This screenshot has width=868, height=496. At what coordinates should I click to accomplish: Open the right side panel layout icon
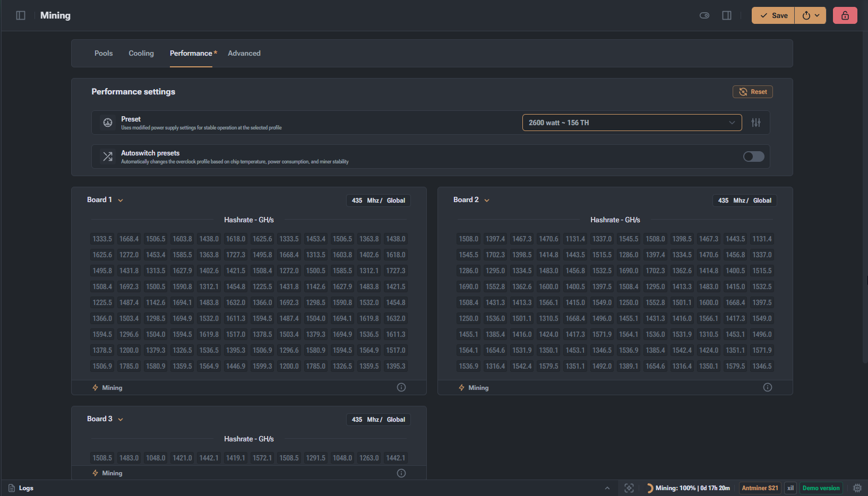pos(727,15)
